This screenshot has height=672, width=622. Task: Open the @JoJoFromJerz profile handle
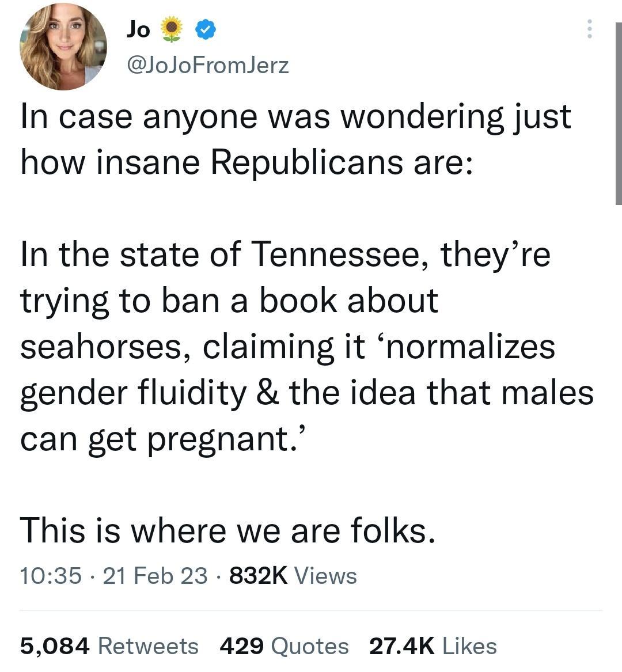tap(208, 66)
